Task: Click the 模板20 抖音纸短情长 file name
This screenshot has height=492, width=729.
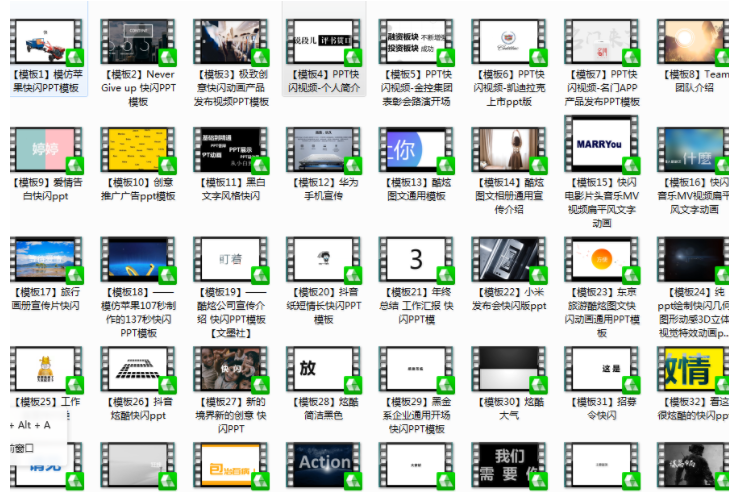Action: pyautogui.click(x=324, y=305)
